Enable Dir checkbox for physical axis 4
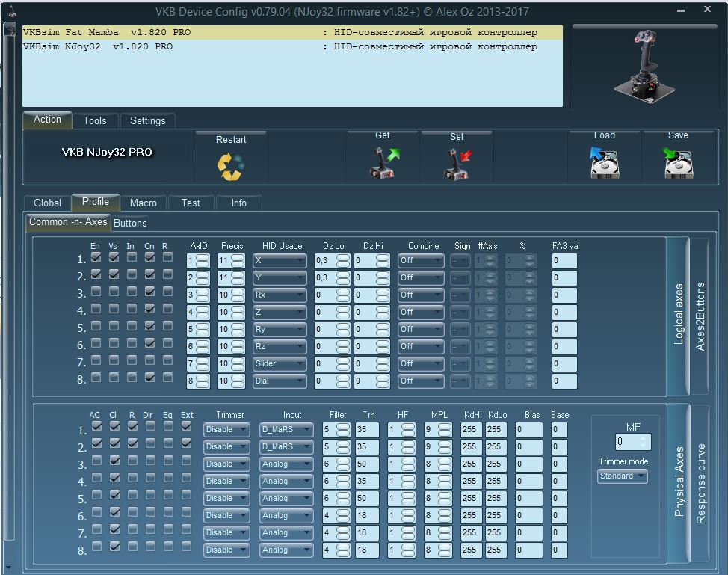 pos(150,478)
